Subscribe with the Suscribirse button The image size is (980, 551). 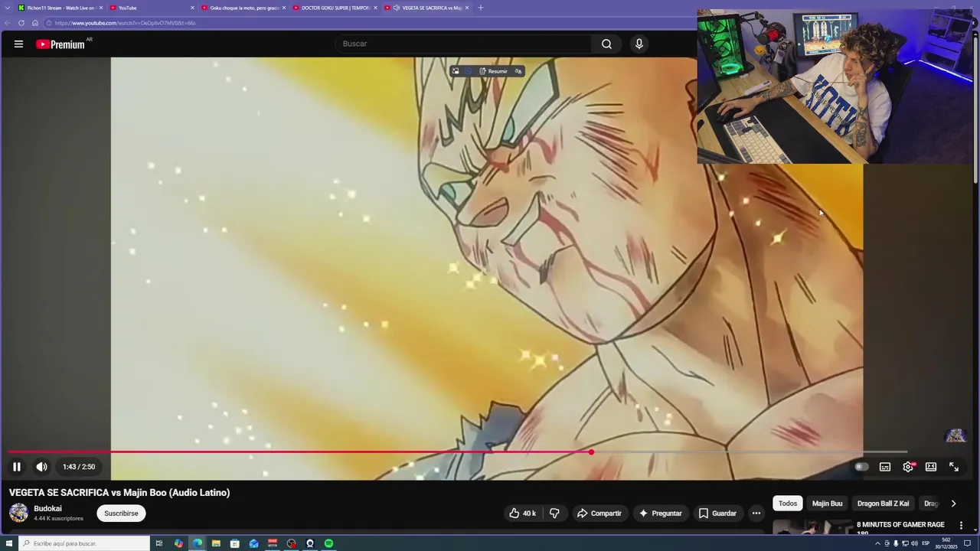[121, 514]
